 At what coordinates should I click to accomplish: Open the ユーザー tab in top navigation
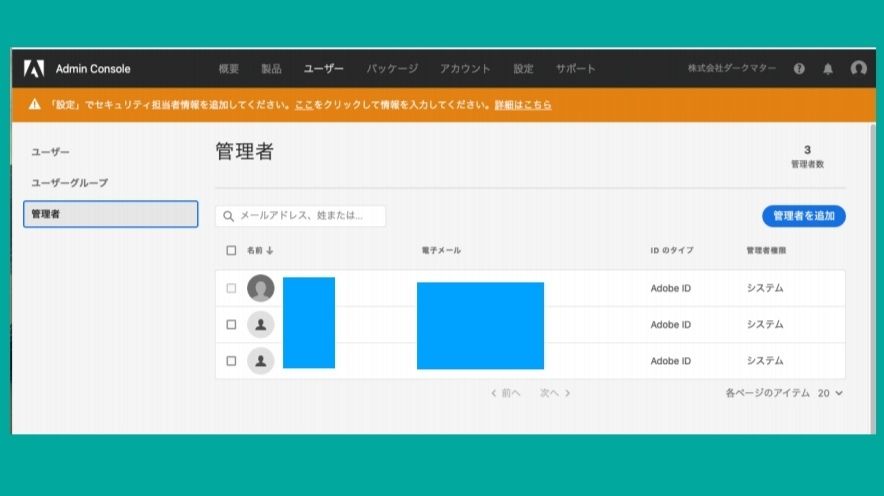323,69
